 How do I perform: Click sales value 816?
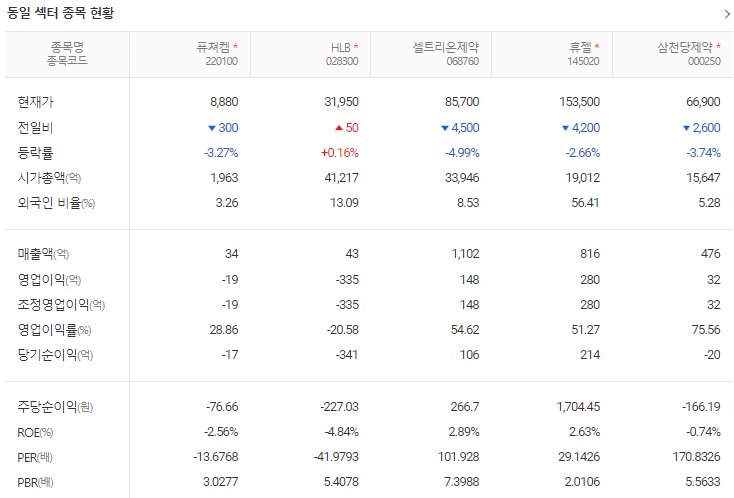point(590,254)
